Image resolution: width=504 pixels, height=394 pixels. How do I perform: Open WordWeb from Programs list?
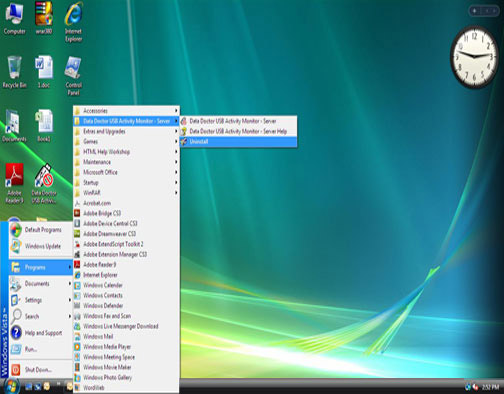[x=126, y=388]
